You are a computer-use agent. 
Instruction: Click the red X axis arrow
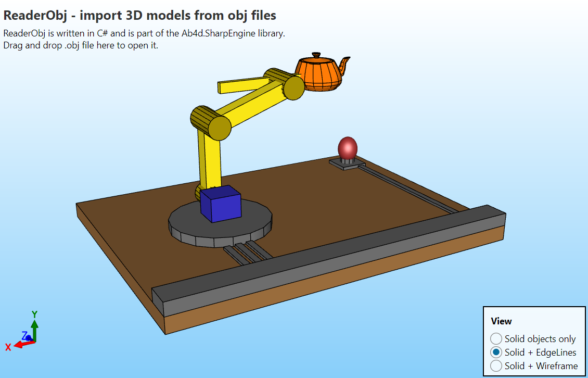tap(20, 344)
